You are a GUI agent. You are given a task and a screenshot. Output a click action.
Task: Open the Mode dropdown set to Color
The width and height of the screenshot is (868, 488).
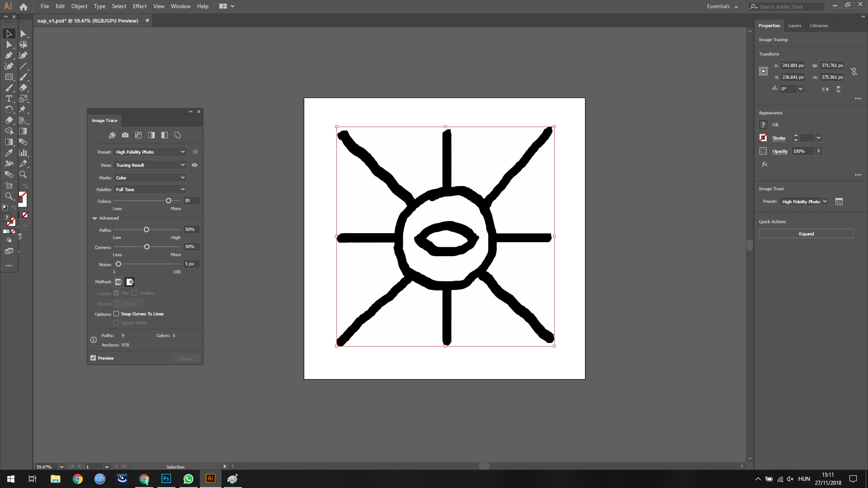[x=150, y=178]
